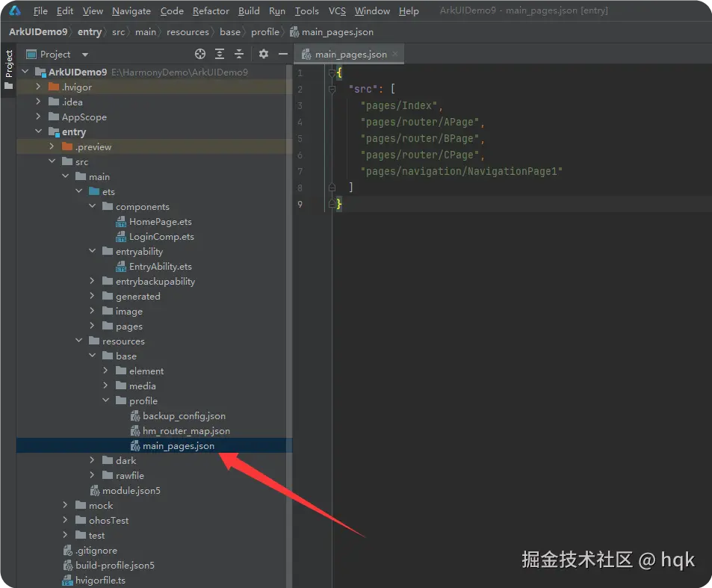The width and height of the screenshot is (712, 588).
Task: Click the Collapse All icon in Project panel
Action: (x=238, y=54)
